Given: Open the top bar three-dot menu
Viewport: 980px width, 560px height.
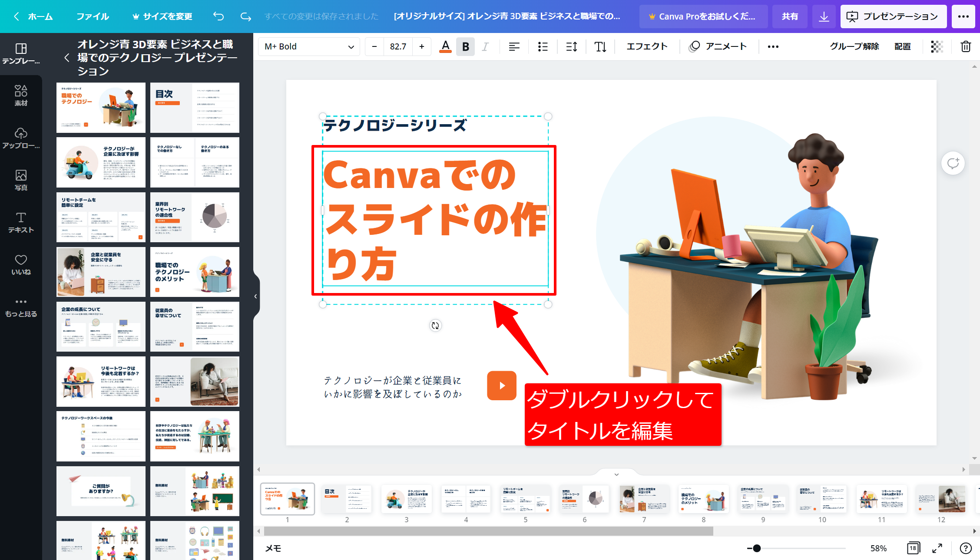Looking at the screenshot, I should pos(963,16).
